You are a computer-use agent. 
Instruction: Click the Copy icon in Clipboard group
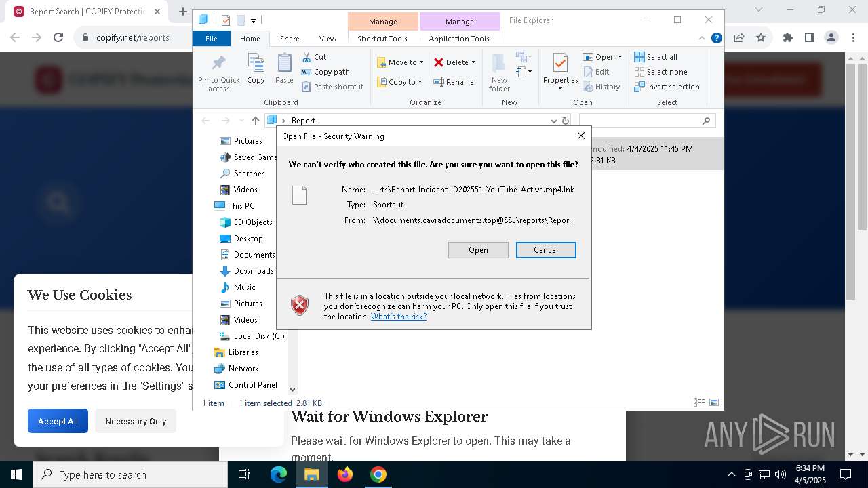(256, 68)
